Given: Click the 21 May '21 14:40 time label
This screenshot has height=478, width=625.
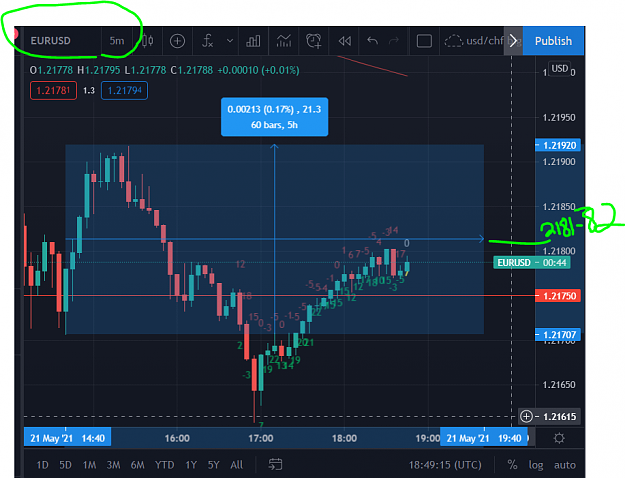Looking at the screenshot, I should click(x=67, y=438).
